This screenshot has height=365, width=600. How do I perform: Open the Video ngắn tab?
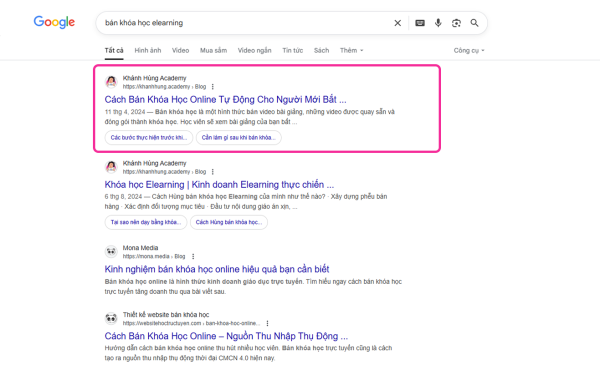[254, 50]
